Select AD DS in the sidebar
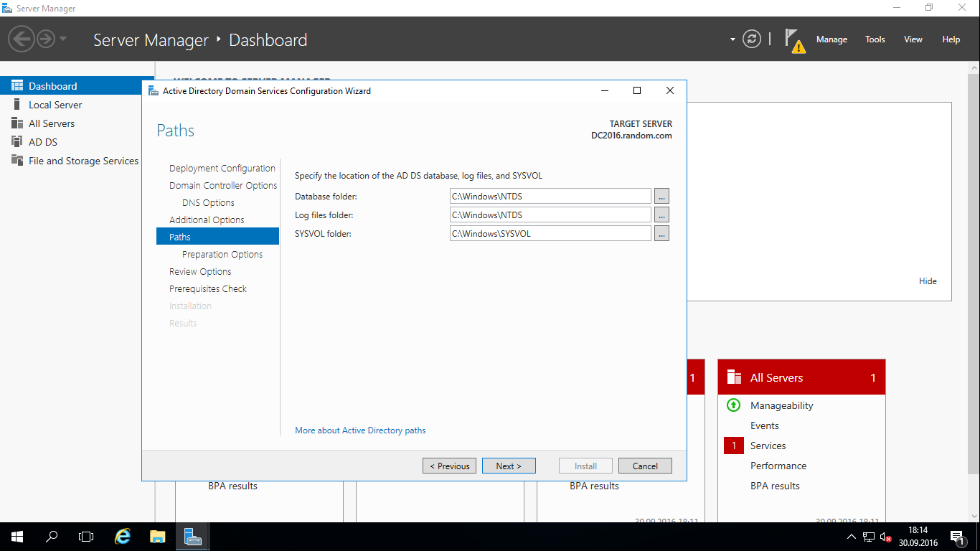 43,142
